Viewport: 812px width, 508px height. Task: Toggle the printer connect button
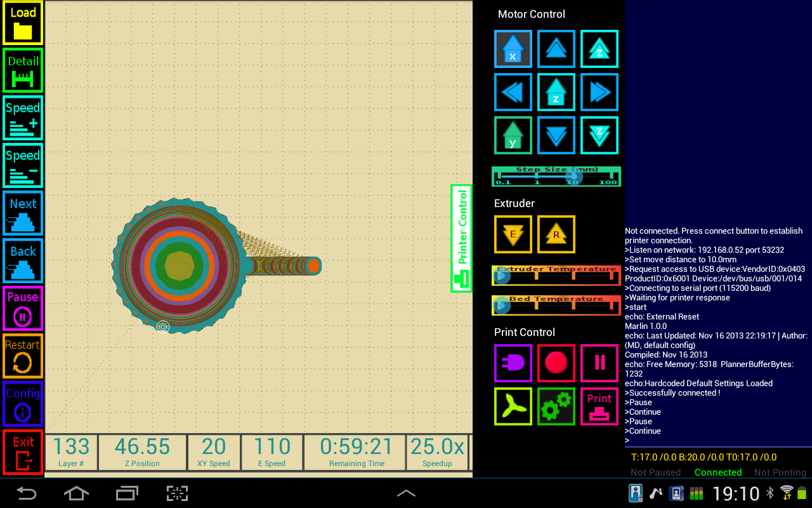(x=513, y=363)
